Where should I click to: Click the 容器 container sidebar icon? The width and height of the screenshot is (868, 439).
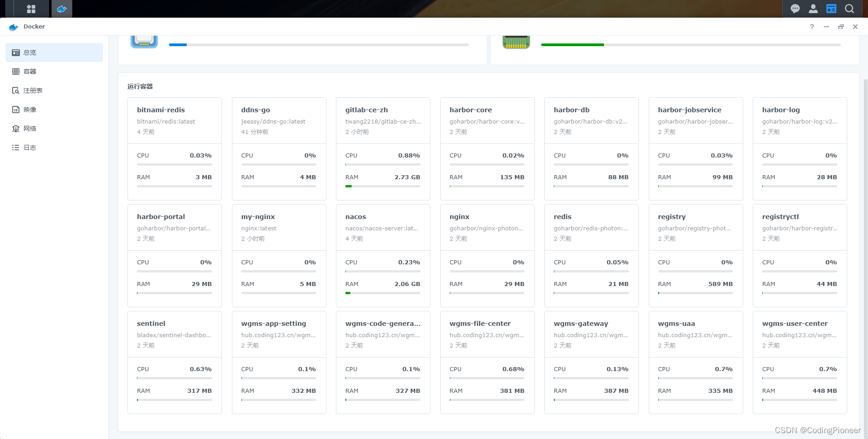[x=16, y=72]
